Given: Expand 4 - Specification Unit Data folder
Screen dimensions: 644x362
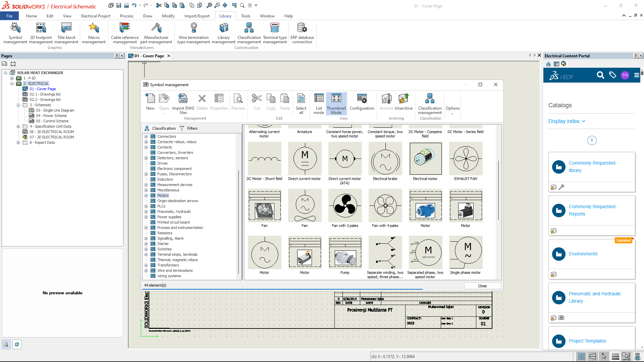Looking at the screenshot, I should 18,126.
